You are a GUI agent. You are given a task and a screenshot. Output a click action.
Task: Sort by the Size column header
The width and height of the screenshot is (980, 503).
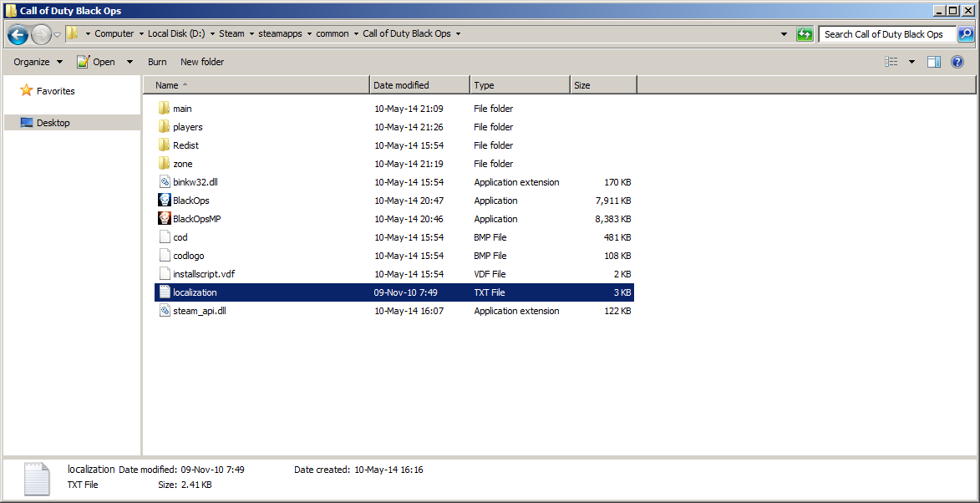(604, 85)
